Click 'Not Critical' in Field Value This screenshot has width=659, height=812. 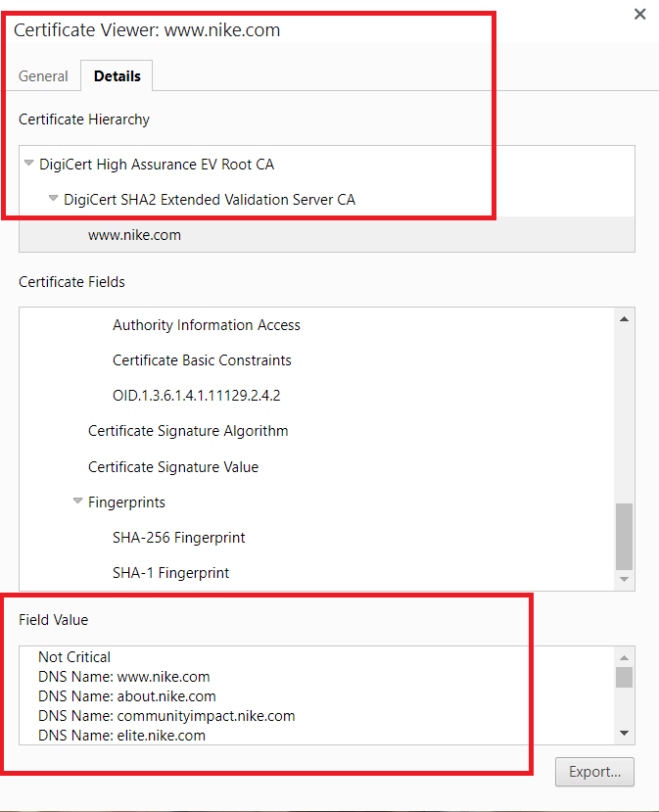74,656
